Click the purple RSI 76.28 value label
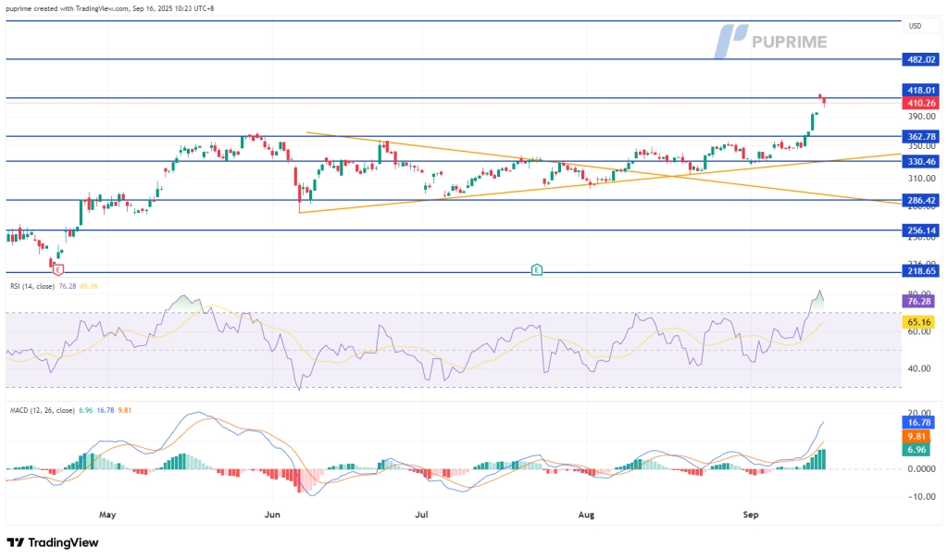948x560 pixels. point(922,301)
